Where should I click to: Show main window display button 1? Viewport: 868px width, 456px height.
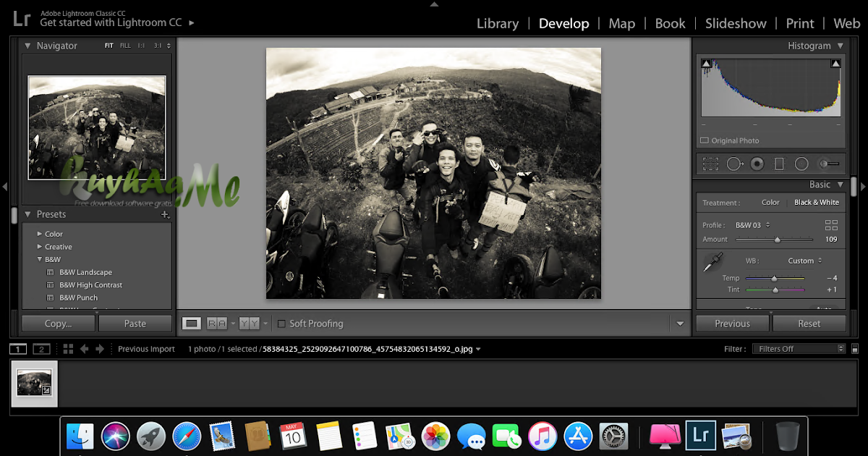pos(18,349)
